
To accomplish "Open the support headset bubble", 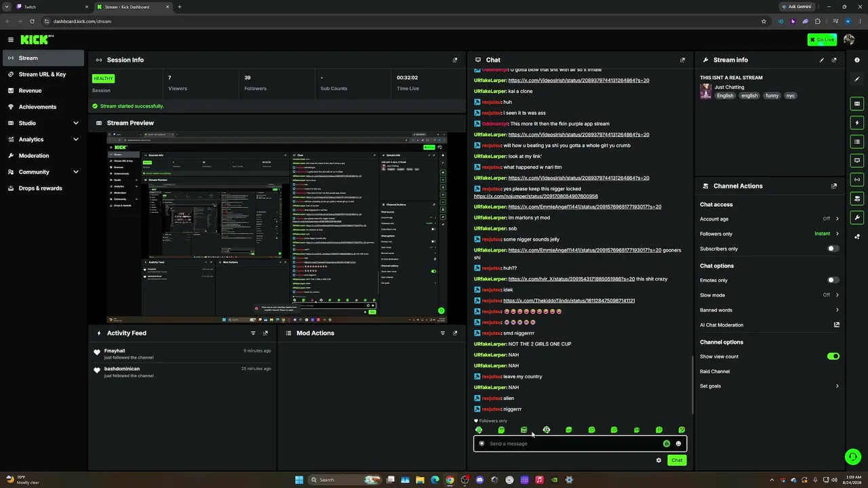I will point(853,457).
